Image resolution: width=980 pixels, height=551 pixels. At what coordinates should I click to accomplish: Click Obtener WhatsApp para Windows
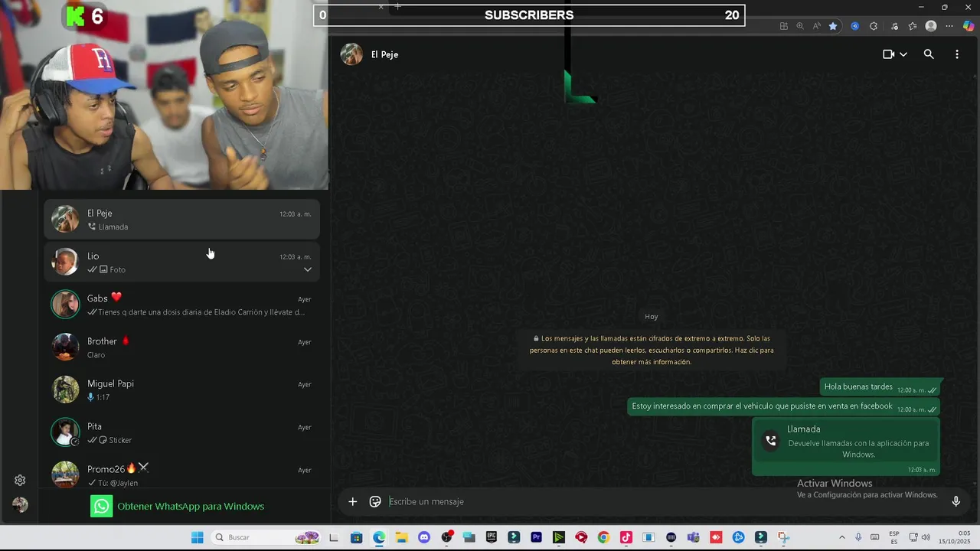coord(178,506)
